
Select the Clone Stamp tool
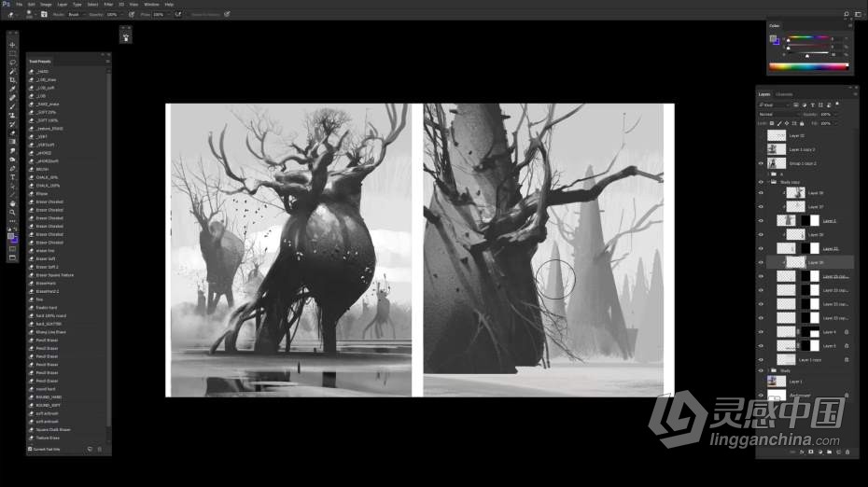[13, 116]
